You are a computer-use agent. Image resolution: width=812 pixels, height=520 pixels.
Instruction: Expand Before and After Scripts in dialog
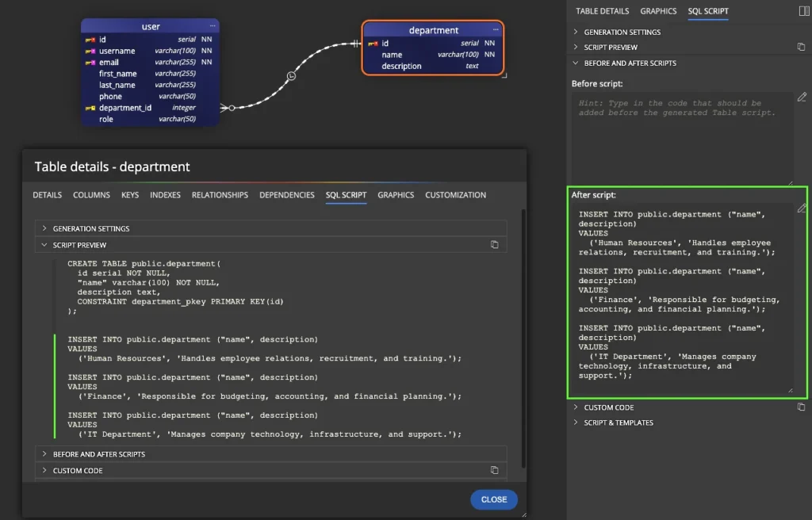(x=98, y=454)
